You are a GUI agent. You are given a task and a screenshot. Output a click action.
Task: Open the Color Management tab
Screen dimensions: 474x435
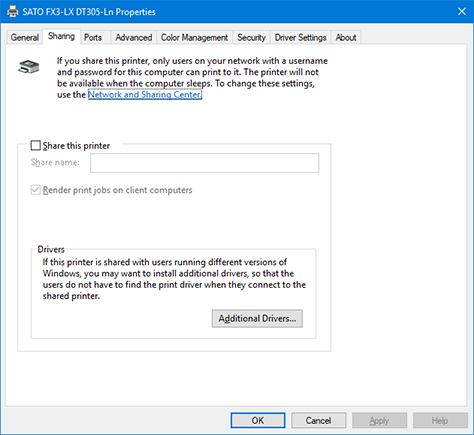(x=194, y=37)
